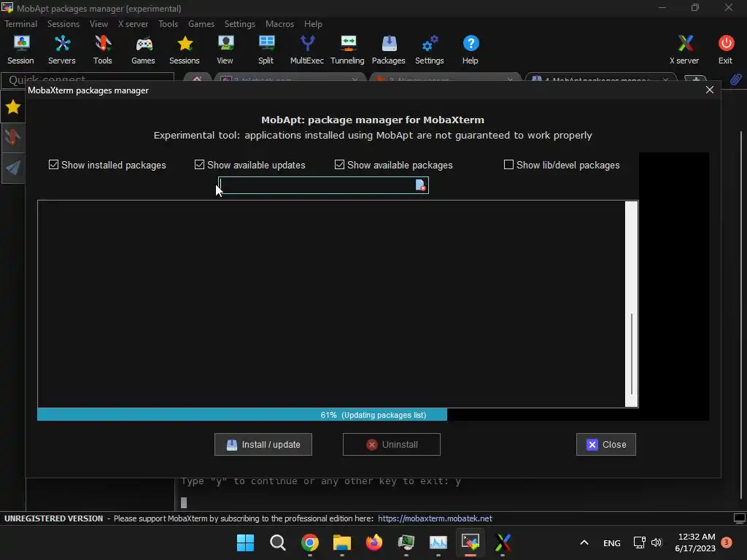Screen dimensions: 747x560
Task: Click the Install / update button
Action: (263, 444)
